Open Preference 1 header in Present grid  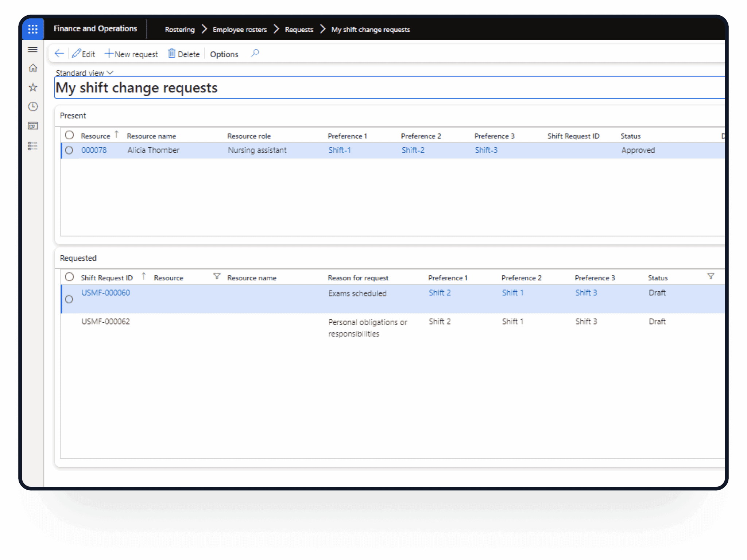click(x=348, y=136)
